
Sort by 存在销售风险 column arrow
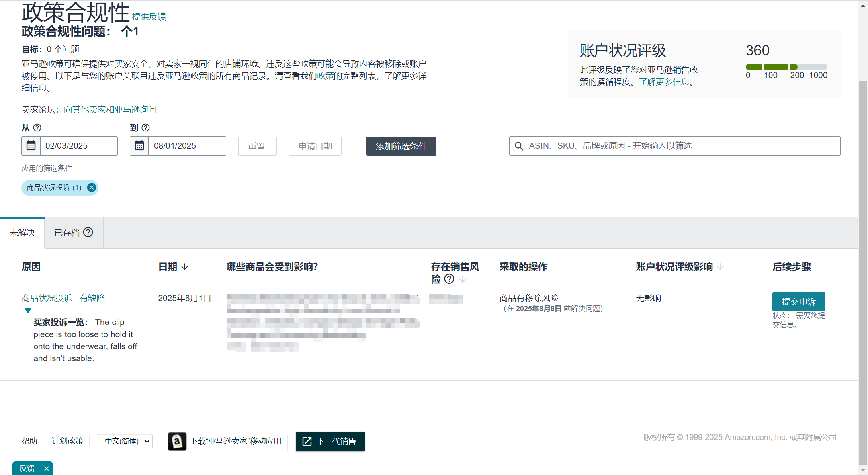(463, 279)
